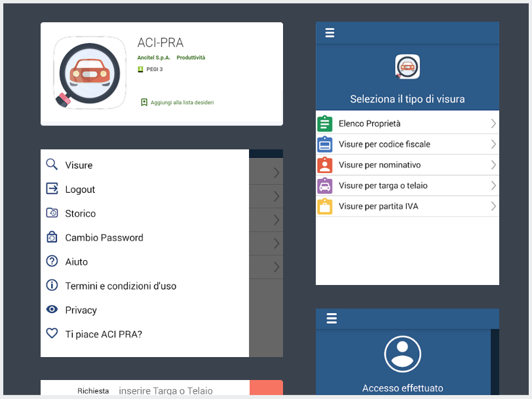Select Logout in the side menu
The height and width of the screenshot is (399, 532).
point(80,189)
